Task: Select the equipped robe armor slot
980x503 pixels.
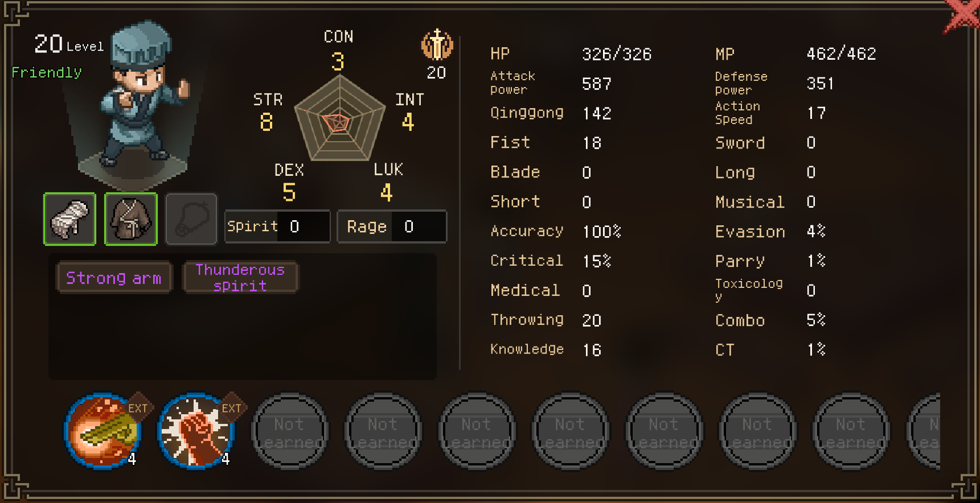Action: pyautogui.click(x=131, y=219)
